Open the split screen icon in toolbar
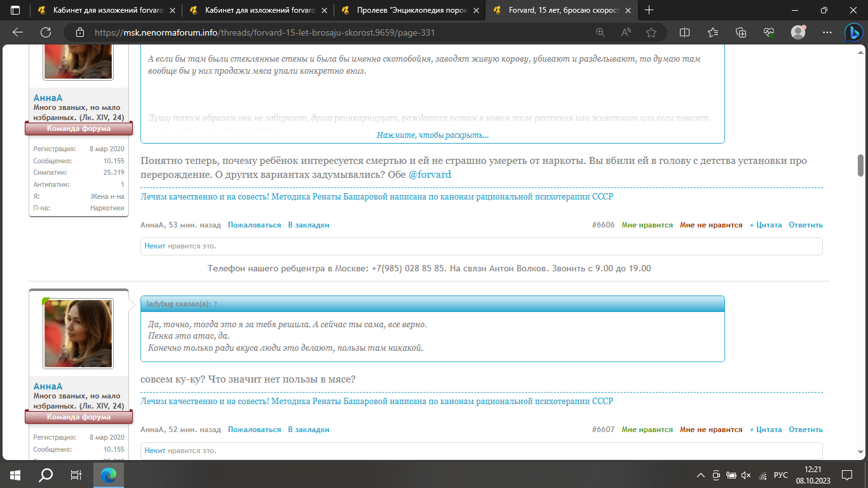Image resolution: width=868 pixels, height=488 pixels. [x=684, y=32]
